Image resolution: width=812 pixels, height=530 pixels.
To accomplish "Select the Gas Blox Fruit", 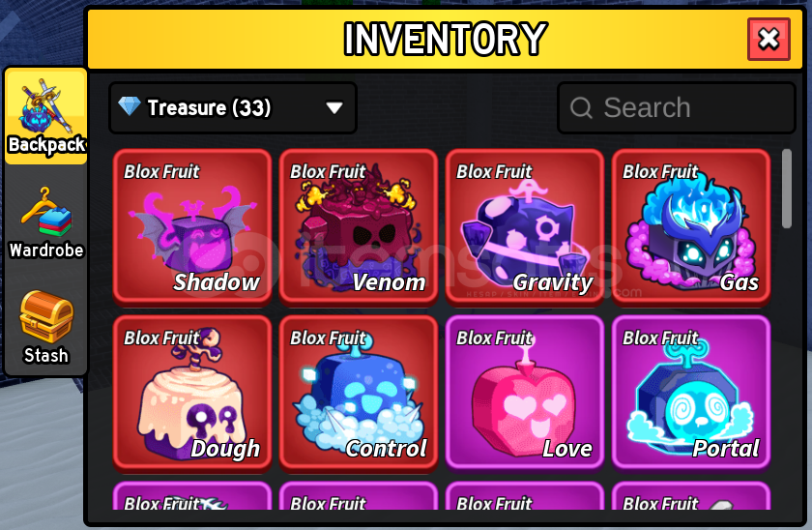I will [691, 226].
